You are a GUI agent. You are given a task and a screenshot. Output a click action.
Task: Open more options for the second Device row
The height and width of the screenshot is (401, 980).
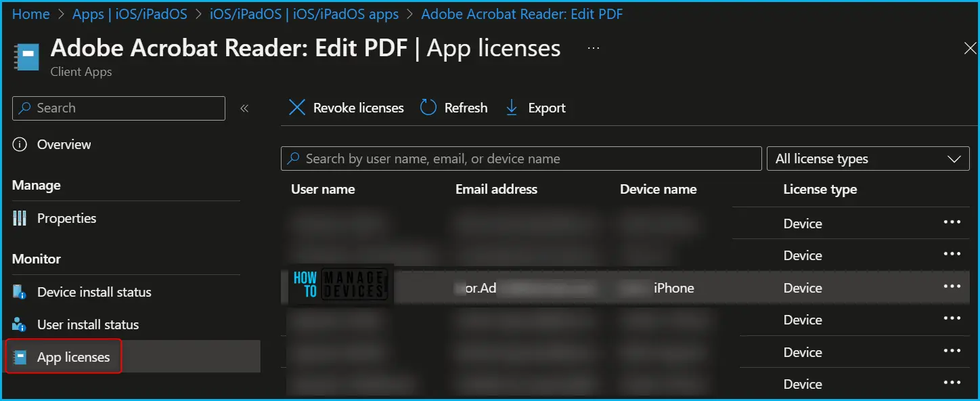(x=952, y=255)
